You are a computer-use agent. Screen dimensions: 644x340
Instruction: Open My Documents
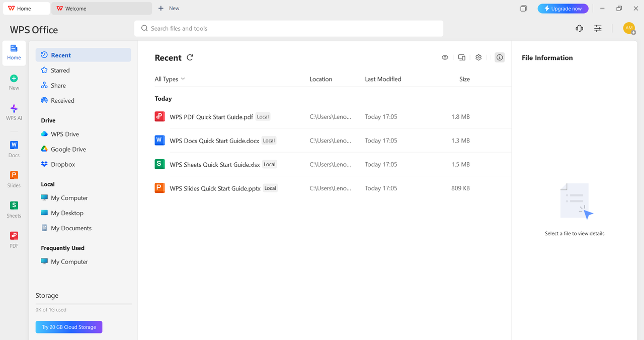tap(83, 228)
